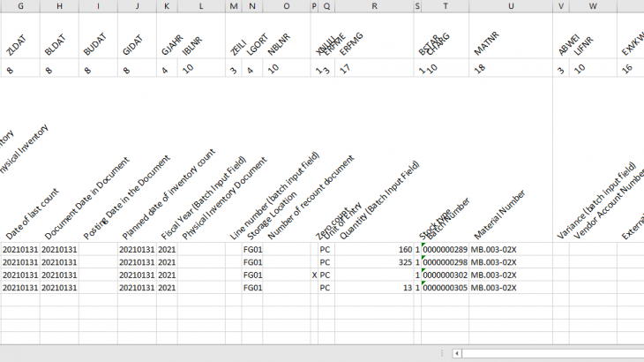Image resolution: width=644 pixels, height=362 pixels.
Task: Click the MATNR field name cell
Action: click(511, 44)
